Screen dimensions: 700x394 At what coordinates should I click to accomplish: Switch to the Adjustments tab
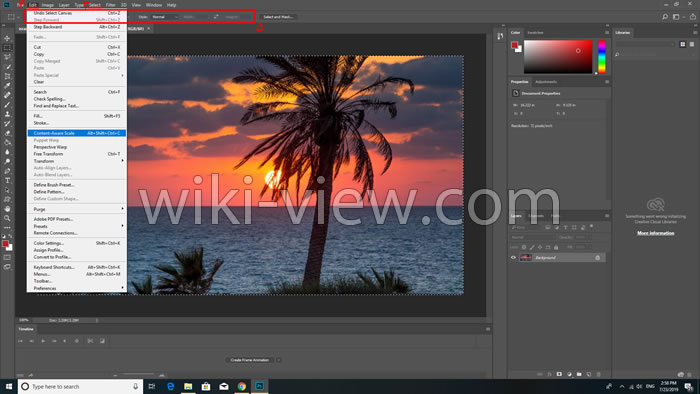[546, 82]
